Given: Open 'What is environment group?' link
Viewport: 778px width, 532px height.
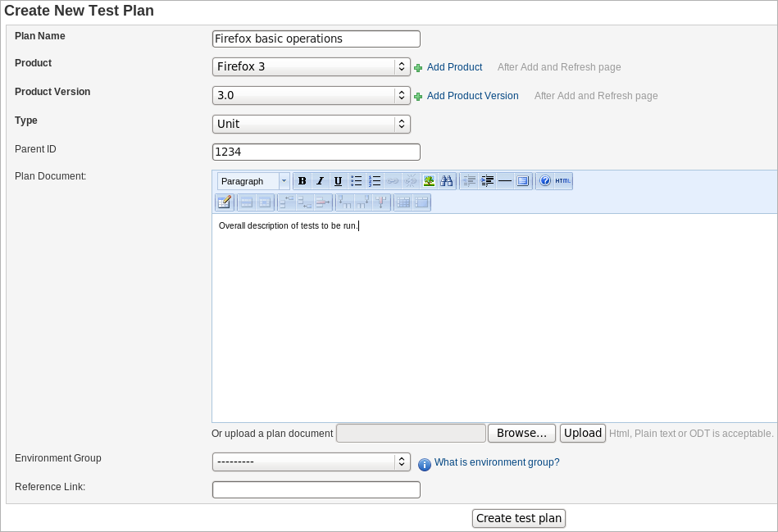Looking at the screenshot, I should tap(497, 462).
